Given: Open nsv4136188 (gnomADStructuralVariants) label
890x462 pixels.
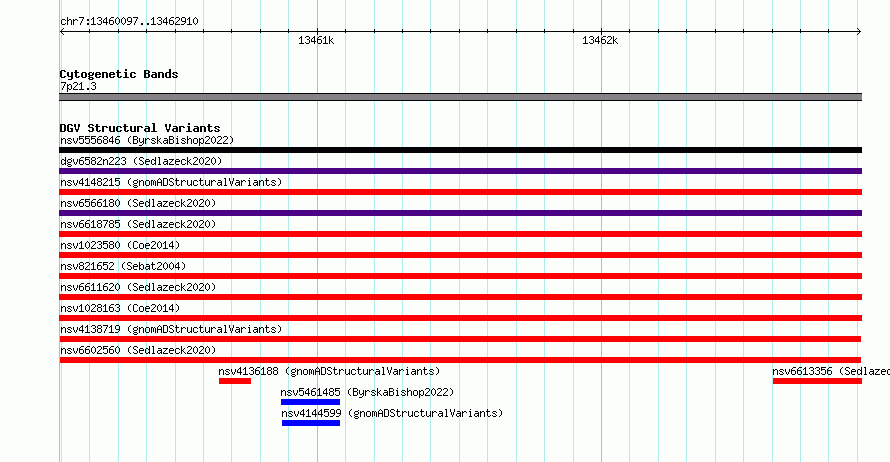Looking at the screenshot, I should [x=329, y=371].
